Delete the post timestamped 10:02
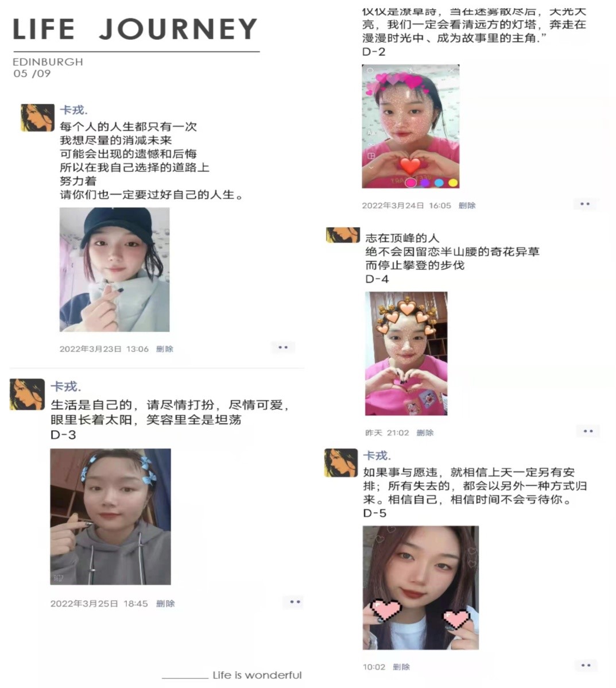Image resolution: width=616 pixels, height=688 pixels. click(401, 667)
